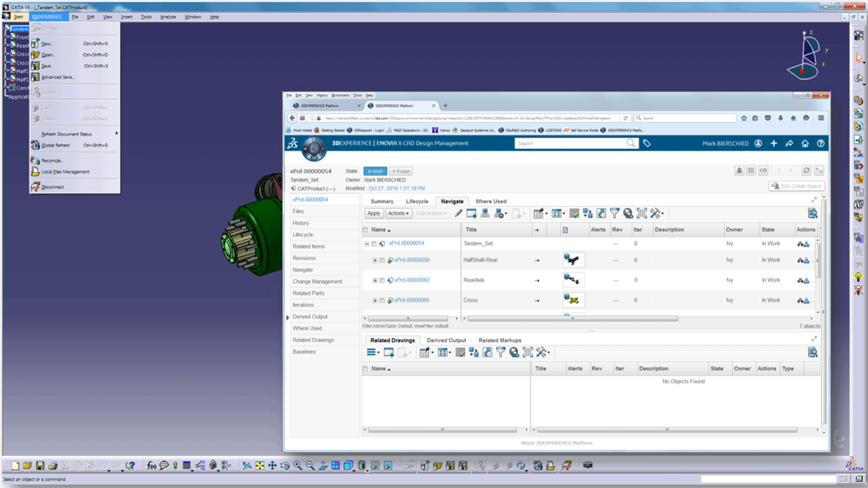Select Local Files Management menu entry
This screenshot has width=868, height=488.
pyautogui.click(x=66, y=172)
